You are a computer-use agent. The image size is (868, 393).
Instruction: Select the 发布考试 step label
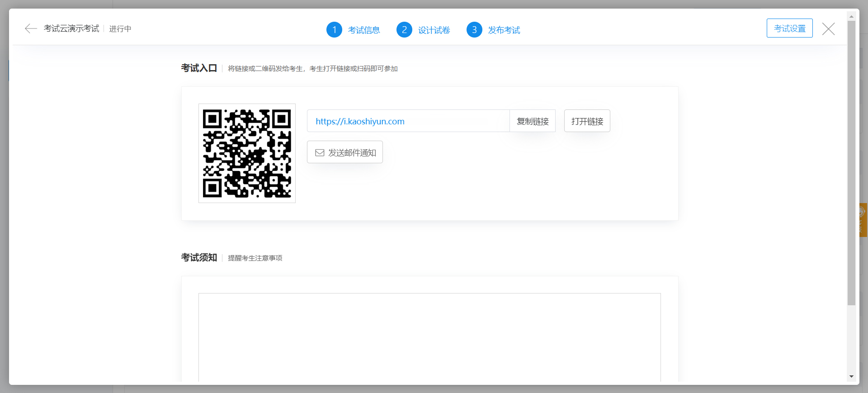coord(504,30)
